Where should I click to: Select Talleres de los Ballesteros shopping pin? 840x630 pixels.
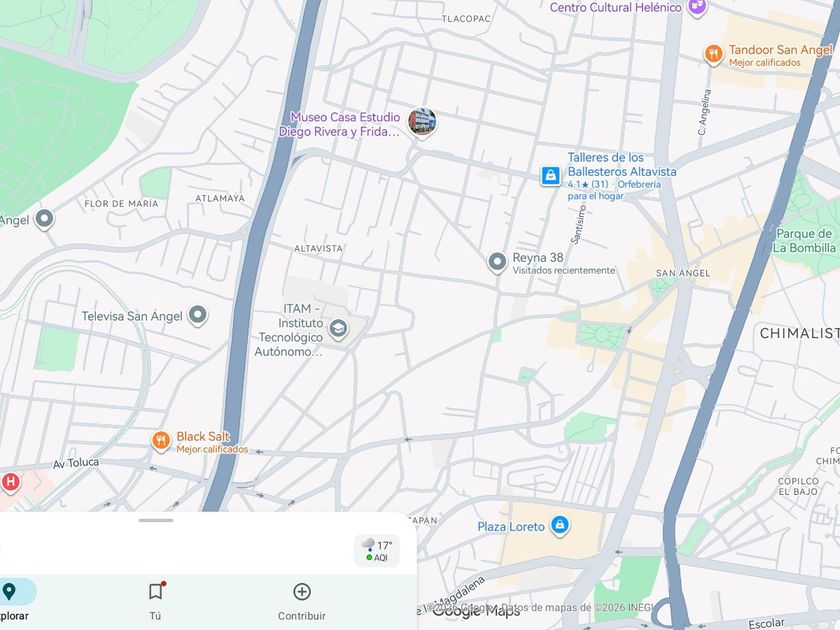click(x=550, y=175)
